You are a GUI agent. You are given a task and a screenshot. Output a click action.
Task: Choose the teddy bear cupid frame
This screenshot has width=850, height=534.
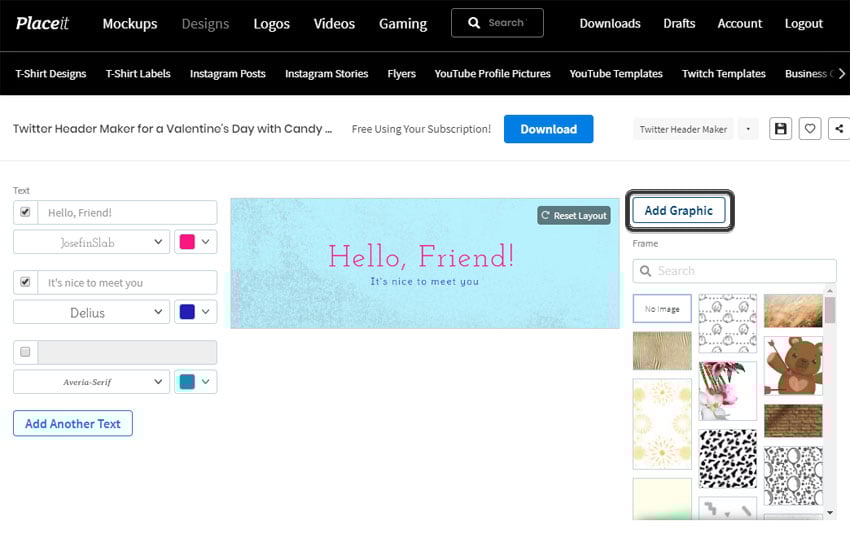(793, 365)
